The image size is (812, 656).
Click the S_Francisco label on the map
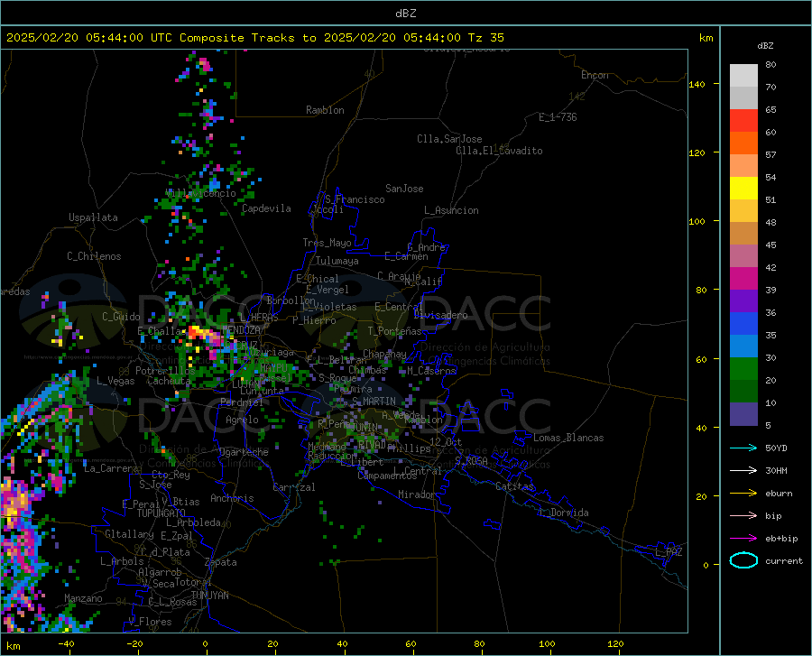[355, 199]
